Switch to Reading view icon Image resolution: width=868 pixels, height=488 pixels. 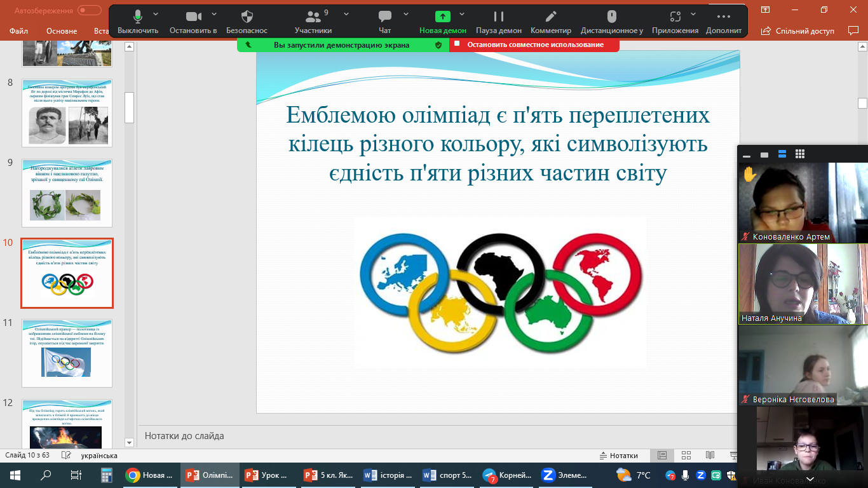pos(710,456)
